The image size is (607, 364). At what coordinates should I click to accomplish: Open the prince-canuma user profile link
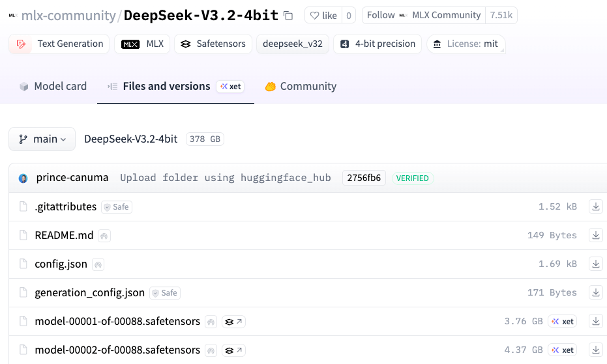(72, 178)
